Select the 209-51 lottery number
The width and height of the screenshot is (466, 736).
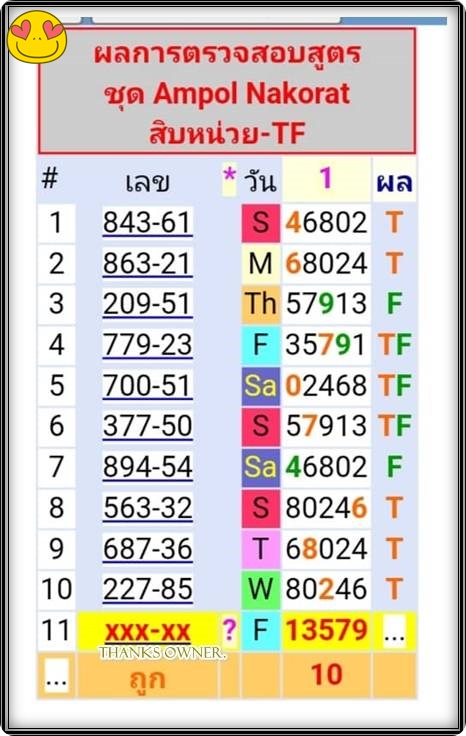(x=147, y=304)
